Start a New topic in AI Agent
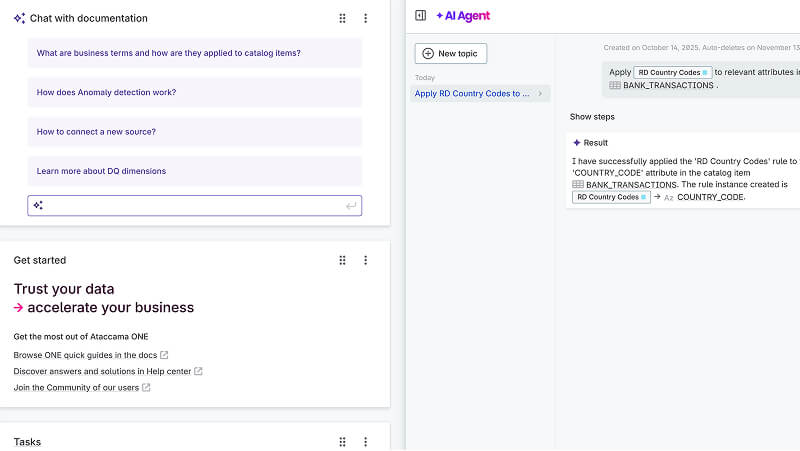Image resolution: width=800 pixels, height=451 pixels. coord(451,54)
